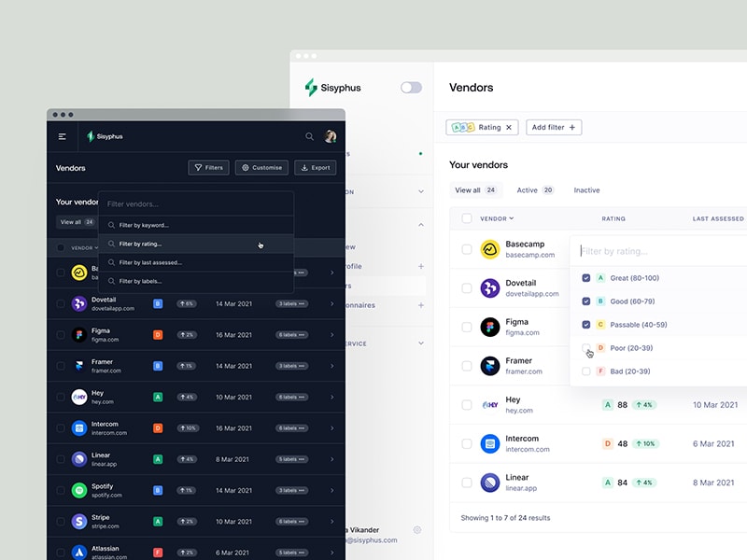Click the Dovetail logo in light window
The width and height of the screenshot is (747, 560).
[489, 288]
